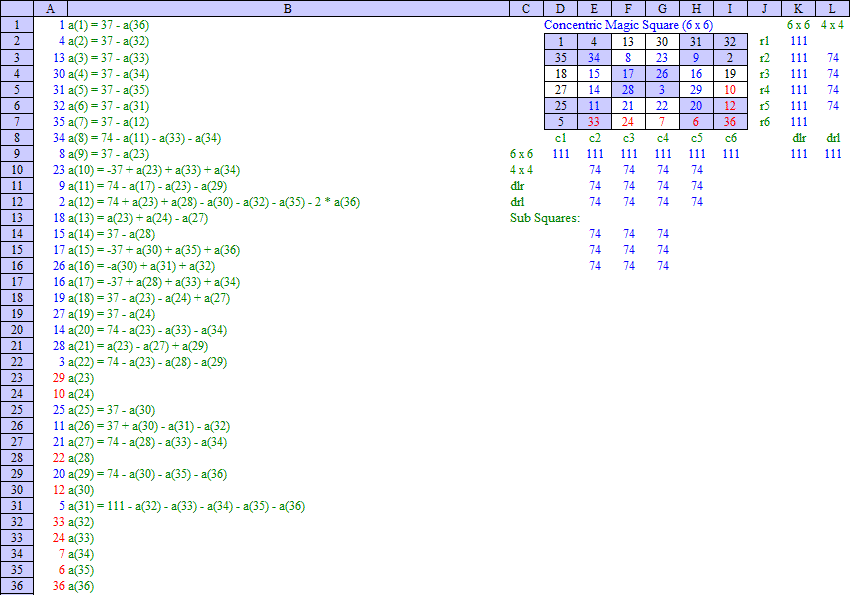852x595 pixels.
Task: Click formula 'a(13) = a(23) + a(24) - a(27)'
Action: (x=138, y=218)
